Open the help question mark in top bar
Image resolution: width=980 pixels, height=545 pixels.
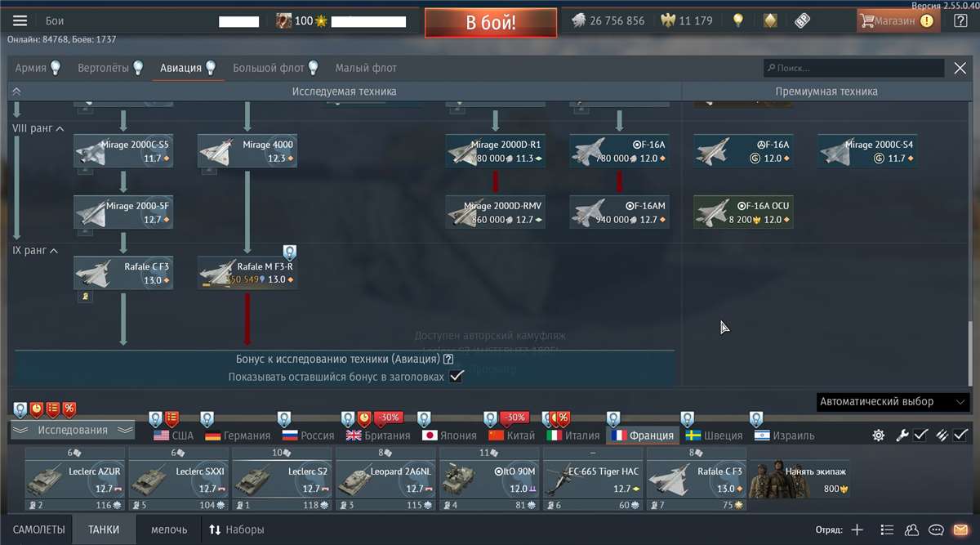(x=960, y=20)
